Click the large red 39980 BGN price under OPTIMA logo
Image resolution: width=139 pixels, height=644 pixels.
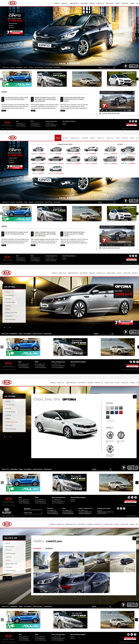123,294
